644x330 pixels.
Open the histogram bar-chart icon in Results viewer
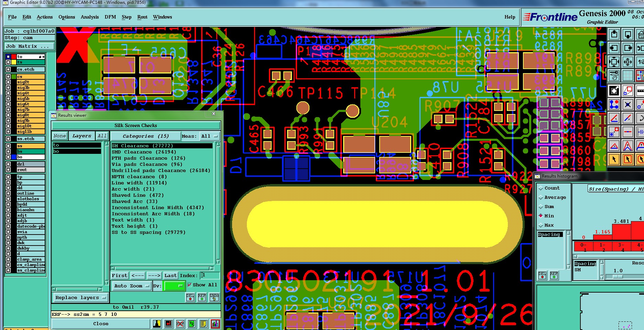tap(215, 323)
